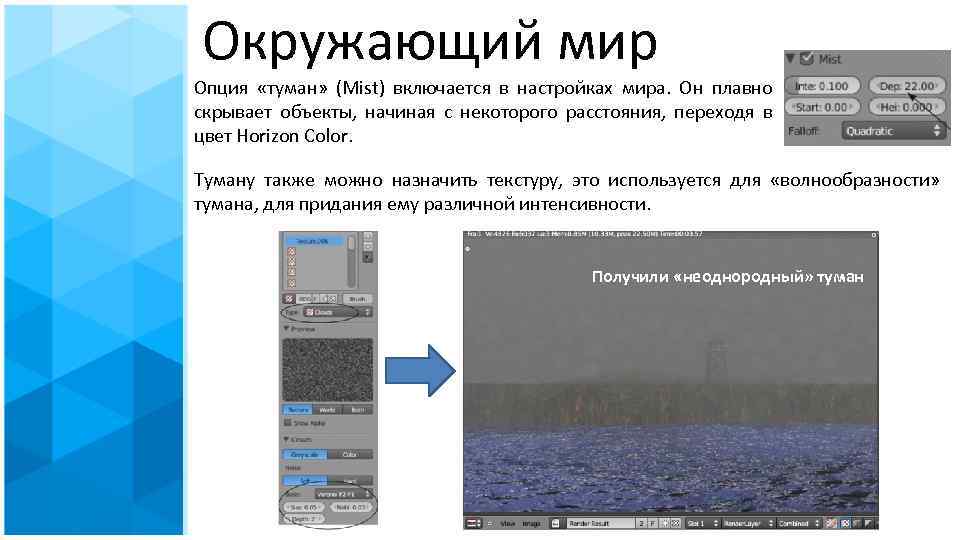Toggle fake user F on Render Result
This screenshot has width=960, height=540.
point(653,523)
